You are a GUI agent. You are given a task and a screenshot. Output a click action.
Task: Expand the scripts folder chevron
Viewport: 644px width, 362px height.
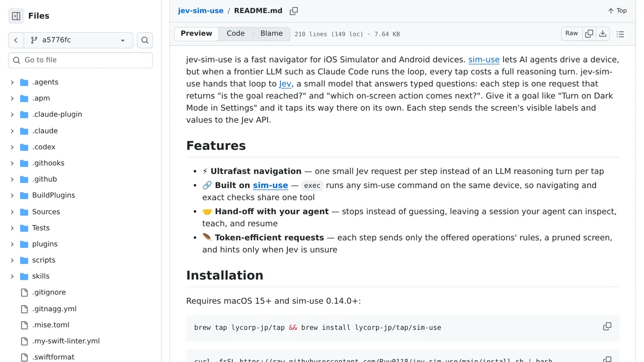12,260
